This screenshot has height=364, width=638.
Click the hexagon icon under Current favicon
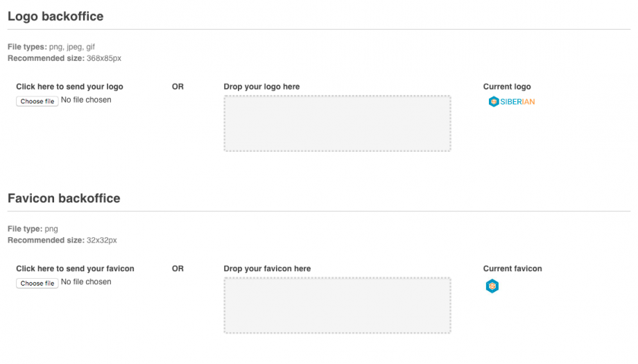(x=492, y=286)
